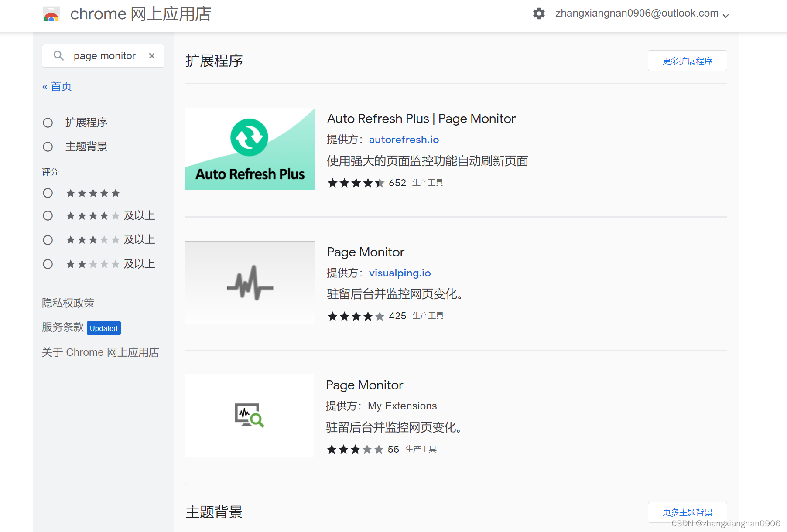Click the five-star icons filter row

click(x=93, y=193)
